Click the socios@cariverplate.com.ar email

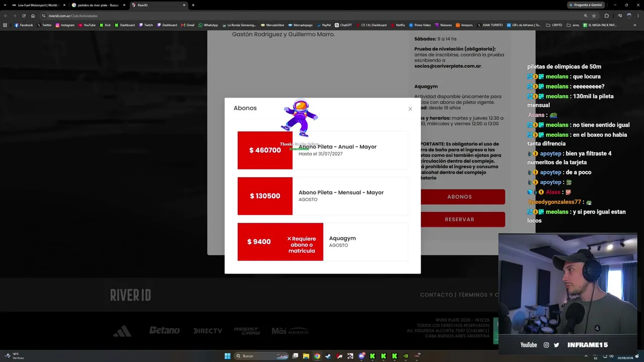(x=447, y=66)
